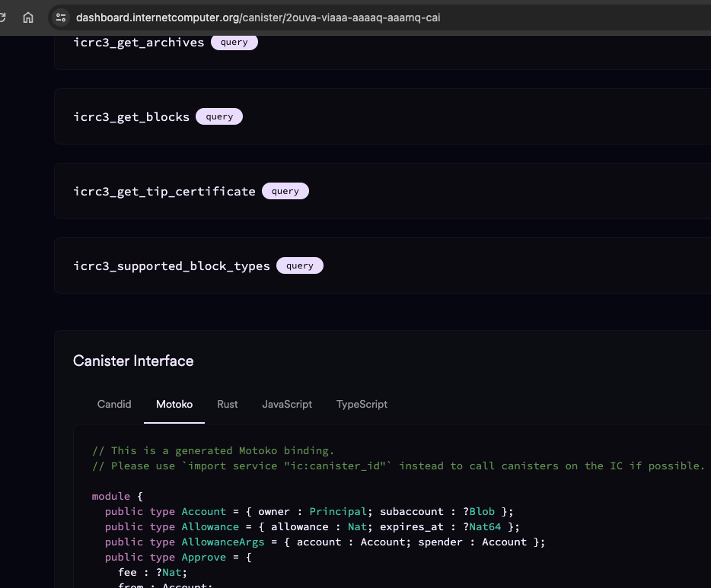This screenshot has width=711, height=588.
Task: Switch to the Candid tab
Action: [114, 404]
